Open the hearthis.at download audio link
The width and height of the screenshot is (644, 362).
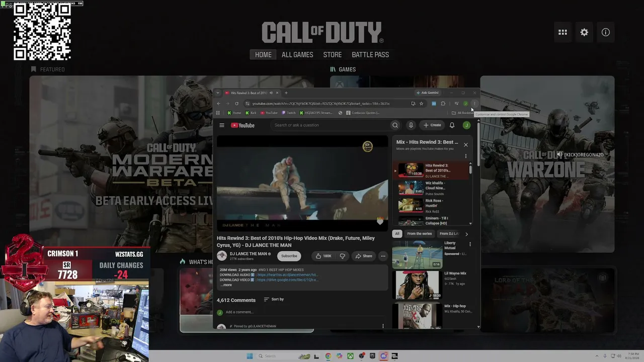point(287,275)
